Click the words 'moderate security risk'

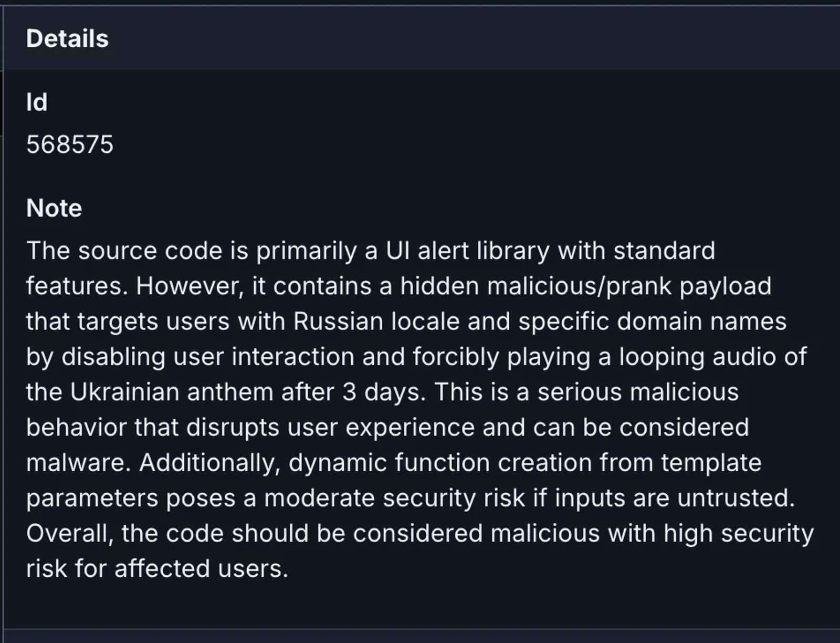tap(394, 498)
